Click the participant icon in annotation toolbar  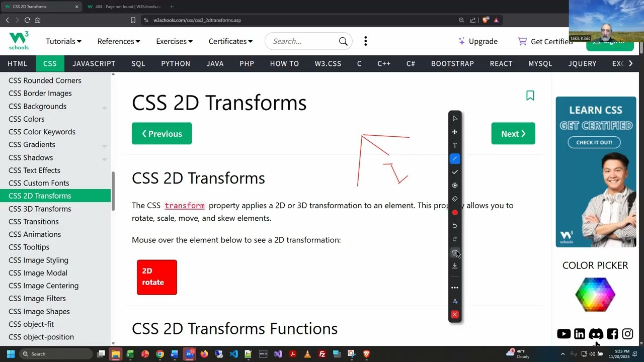point(455,301)
